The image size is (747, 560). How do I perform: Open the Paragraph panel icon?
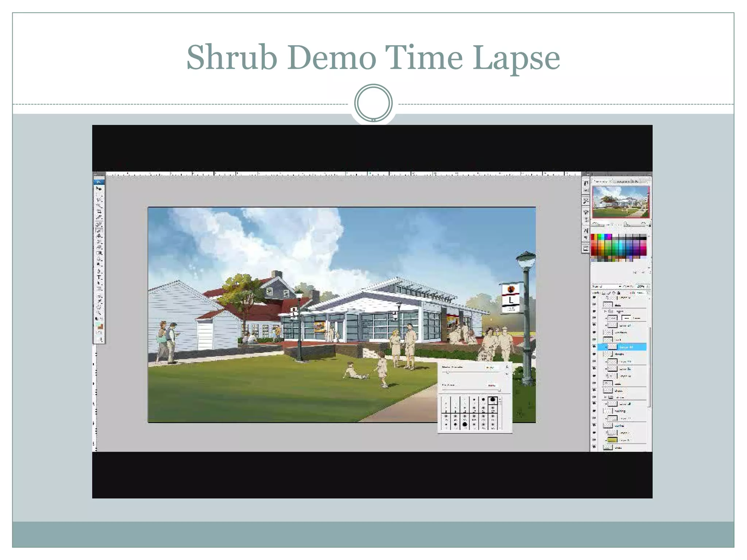tap(586, 238)
